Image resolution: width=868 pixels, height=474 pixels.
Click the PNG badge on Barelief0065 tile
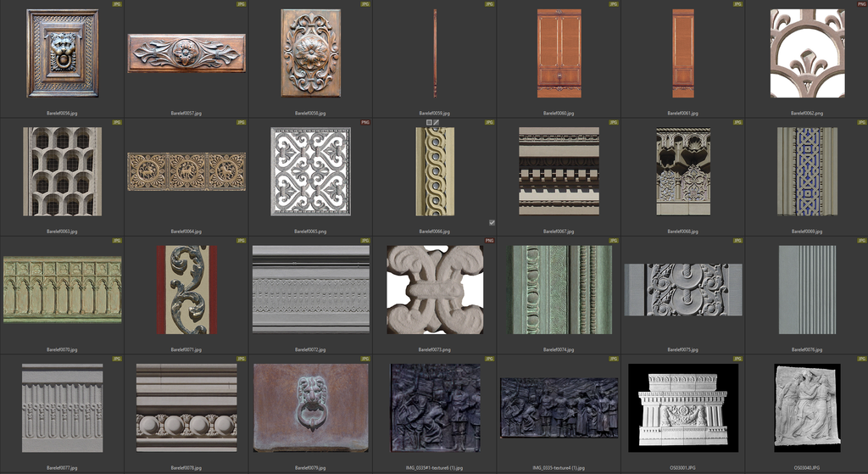click(x=365, y=123)
